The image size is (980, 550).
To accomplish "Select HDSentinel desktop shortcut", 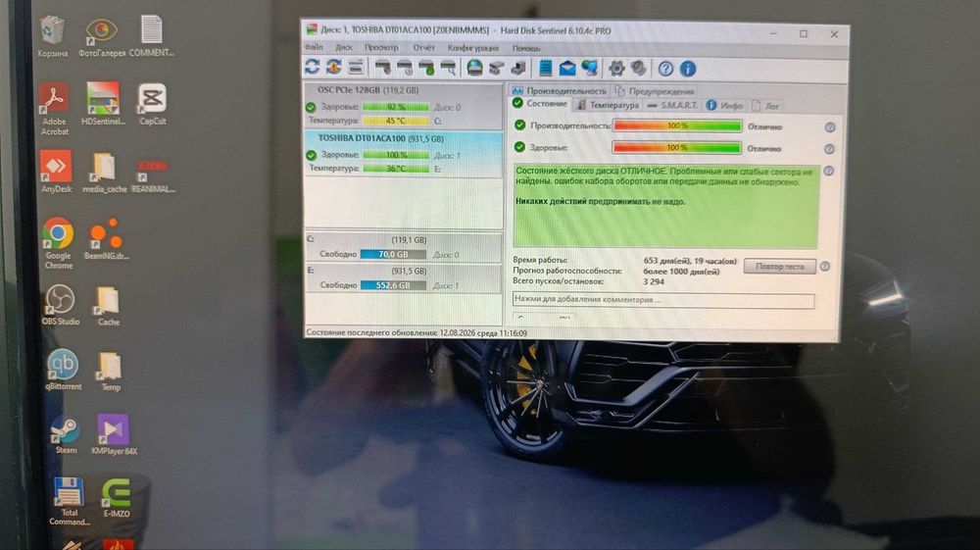I will (103, 103).
